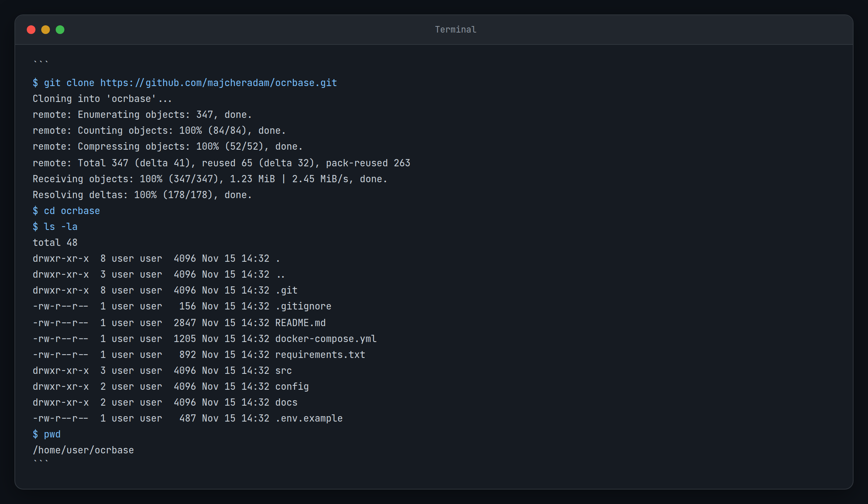Click the git clone command line
This screenshot has width=868, height=504.
[185, 83]
